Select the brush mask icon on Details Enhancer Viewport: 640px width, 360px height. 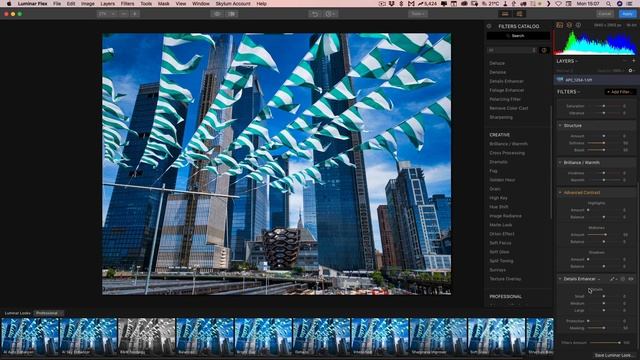coord(613,279)
